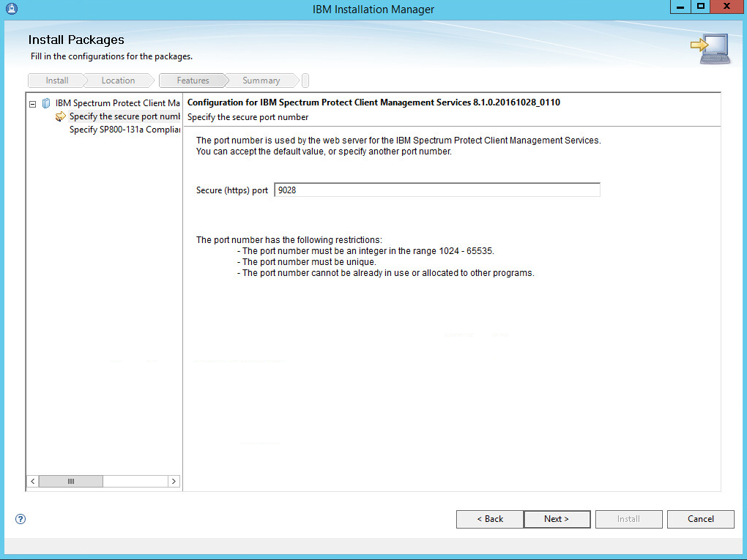Collapse the IBM Spectrum Protect tree node
747x560 pixels.
pos(32,104)
